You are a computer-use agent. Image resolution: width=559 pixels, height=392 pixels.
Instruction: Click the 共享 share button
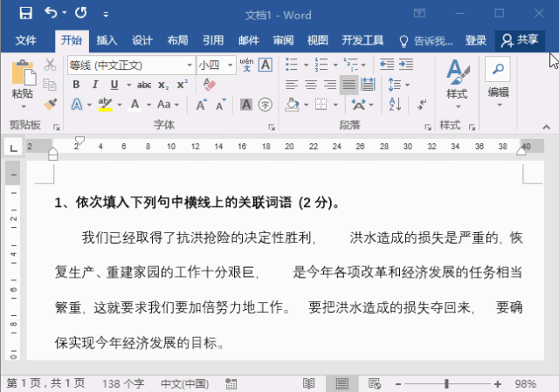520,40
